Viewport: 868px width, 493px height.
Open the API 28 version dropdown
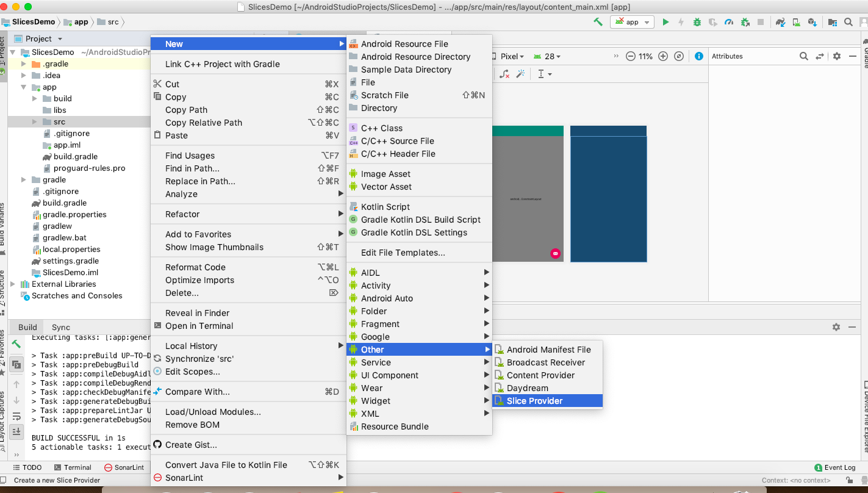(548, 56)
